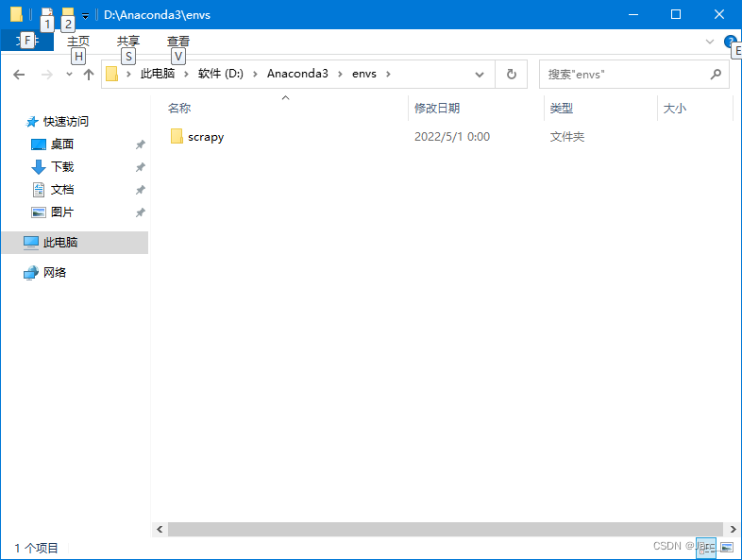Click folder icon in address bar
Screen dimensions: 742x560
(111, 74)
